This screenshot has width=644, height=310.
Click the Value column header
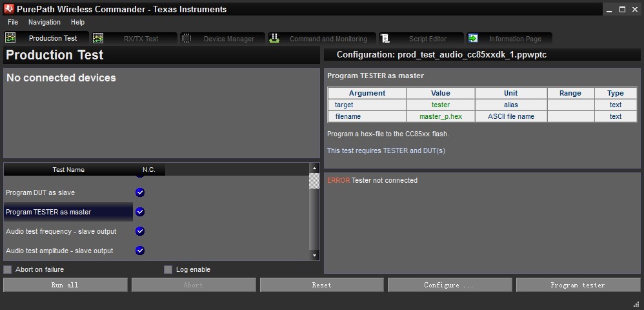point(441,93)
